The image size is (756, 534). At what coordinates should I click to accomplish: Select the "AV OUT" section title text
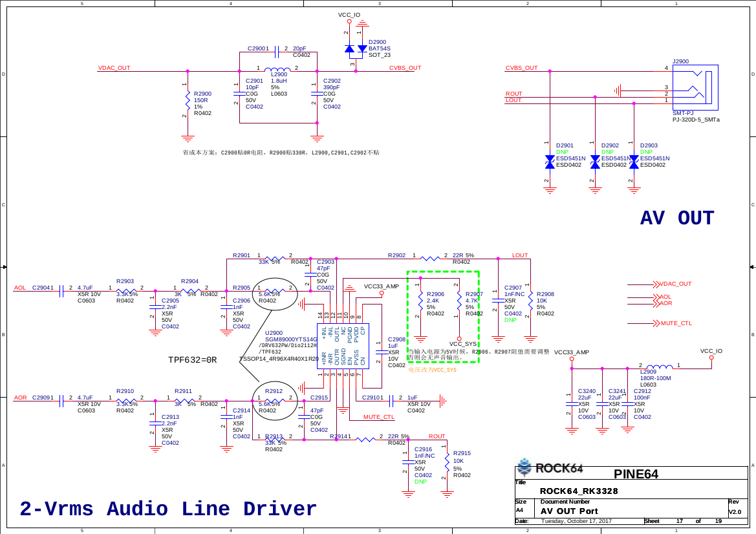(x=676, y=219)
